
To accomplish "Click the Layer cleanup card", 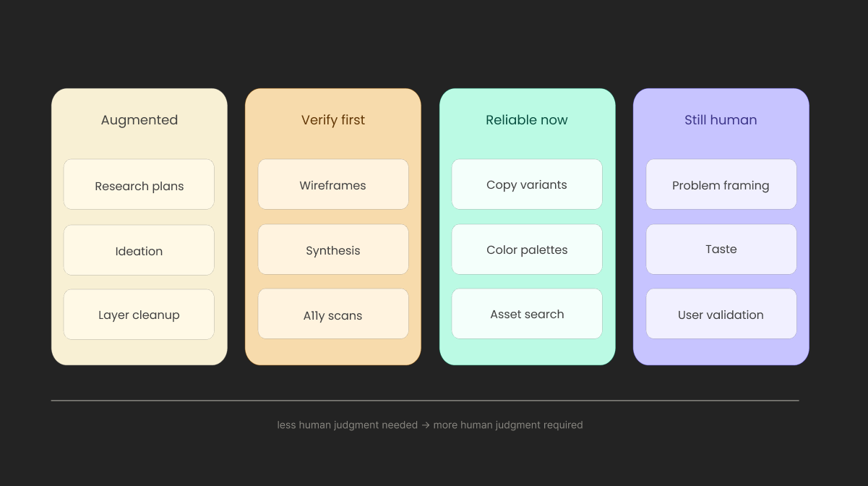I will click(139, 315).
